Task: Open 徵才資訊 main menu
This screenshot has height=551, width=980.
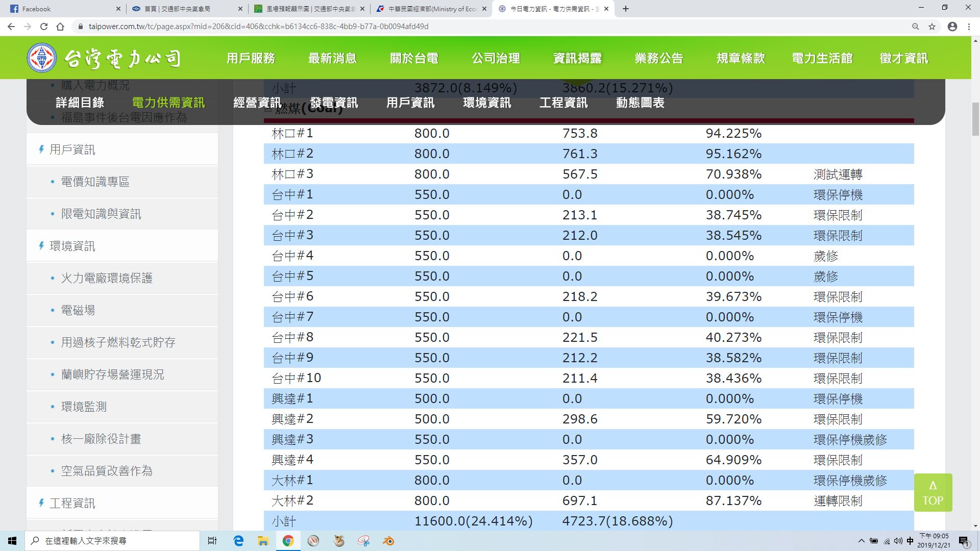Action: 904,58
